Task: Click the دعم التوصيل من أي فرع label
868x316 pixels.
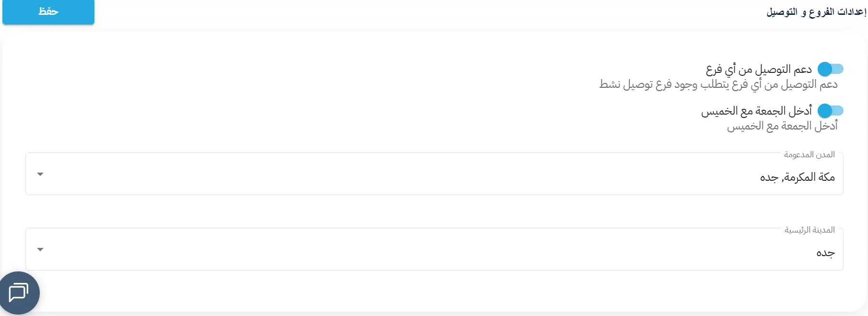Action: pyautogui.click(x=759, y=70)
